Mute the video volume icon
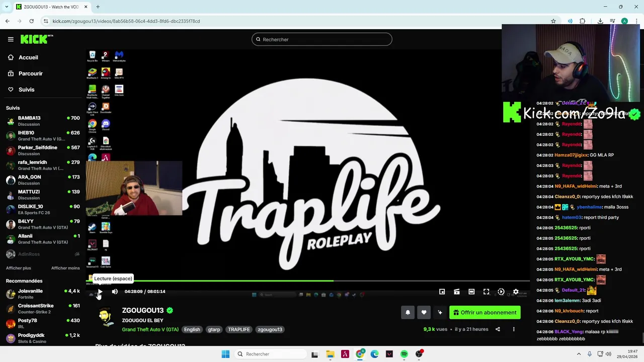The height and width of the screenshot is (362, 644). pos(115,292)
